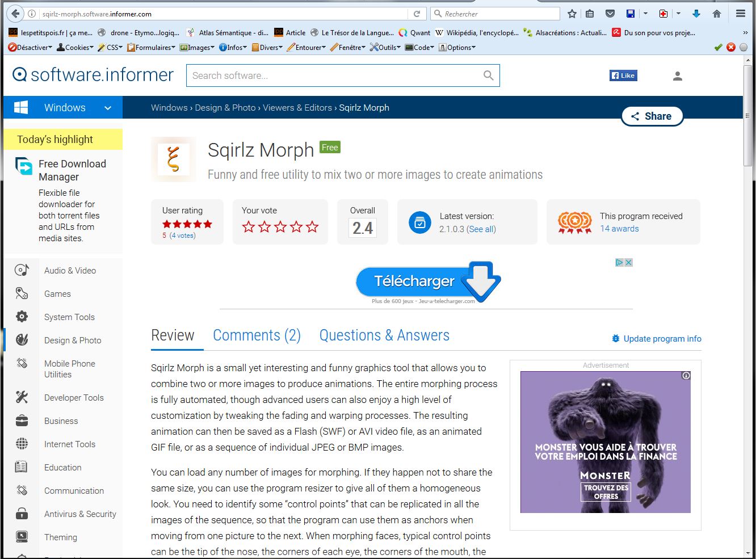The image size is (756, 559).
Task: Click the browser home icon
Action: point(717,14)
